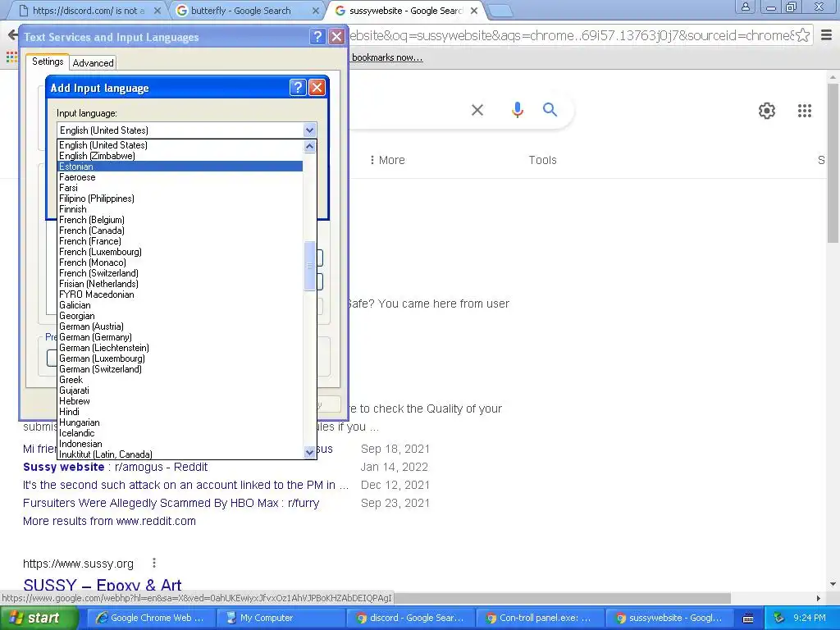Switch to the Advanced tab
Image resolution: width=840 pixels, height=630 pixels.
pos(94,62)
